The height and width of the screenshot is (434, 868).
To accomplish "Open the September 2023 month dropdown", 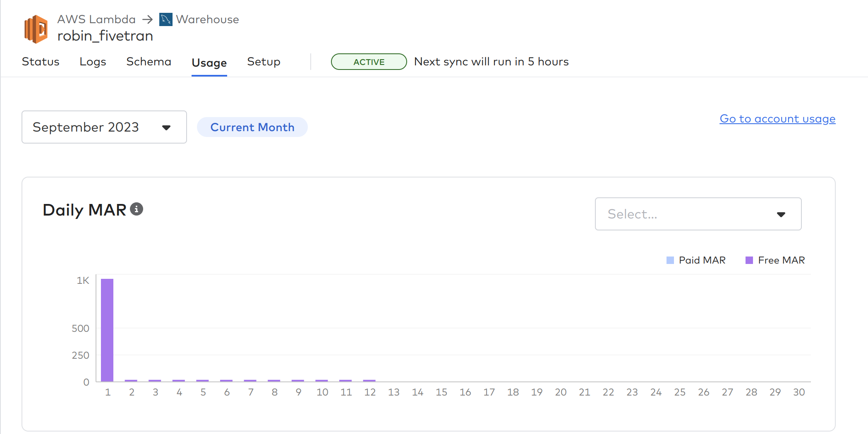I will click(x=104, y=127).
